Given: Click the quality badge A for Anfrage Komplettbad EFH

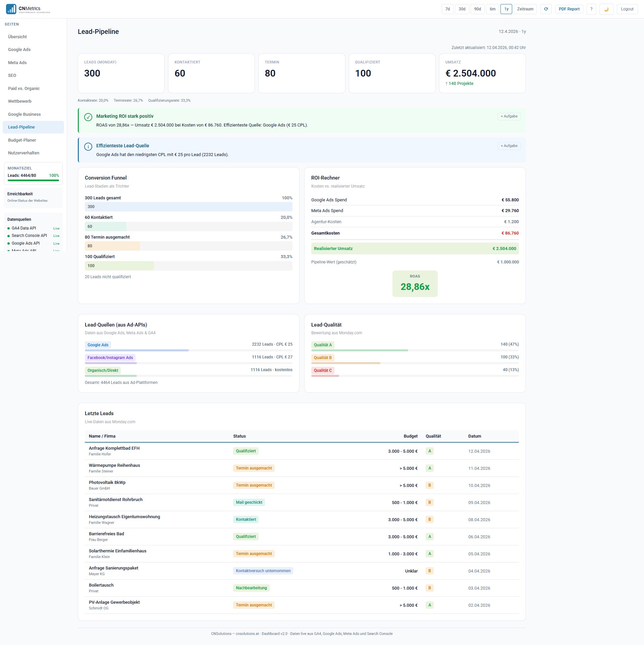Looking at the screenshot, I should pyautogui.click(x=430, y=451).
